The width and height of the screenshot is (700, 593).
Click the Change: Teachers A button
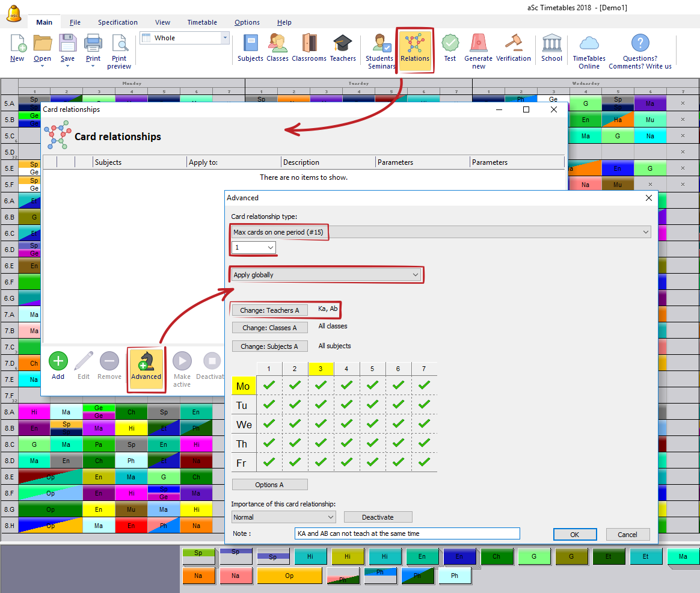269,310
